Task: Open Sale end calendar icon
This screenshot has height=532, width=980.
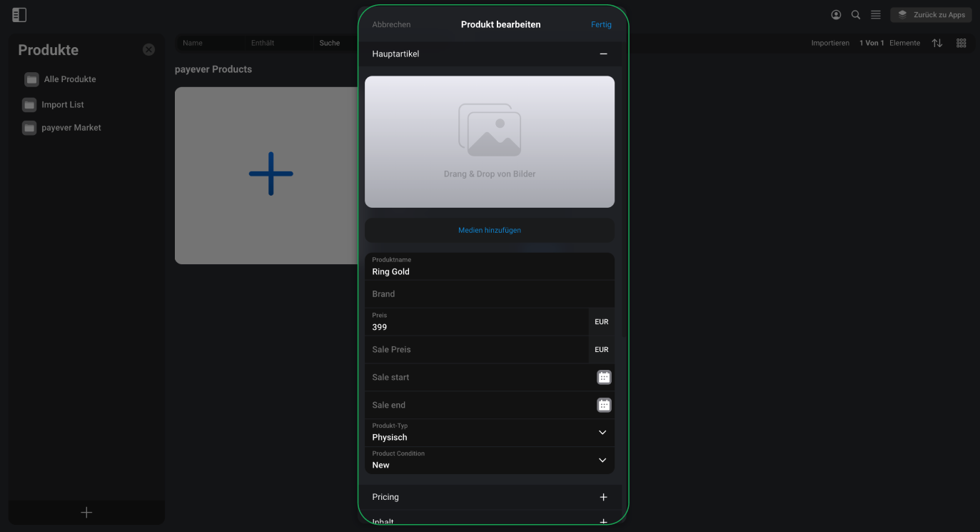Action: [x=604, y=405]
